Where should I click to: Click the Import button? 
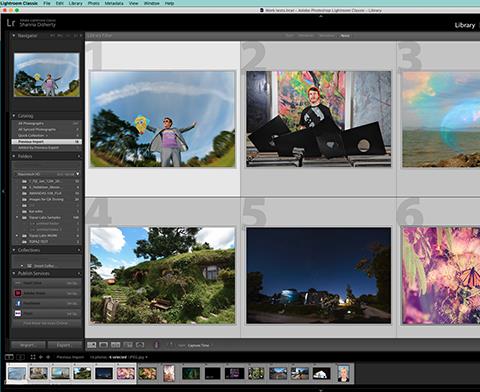tap(28, 345)
